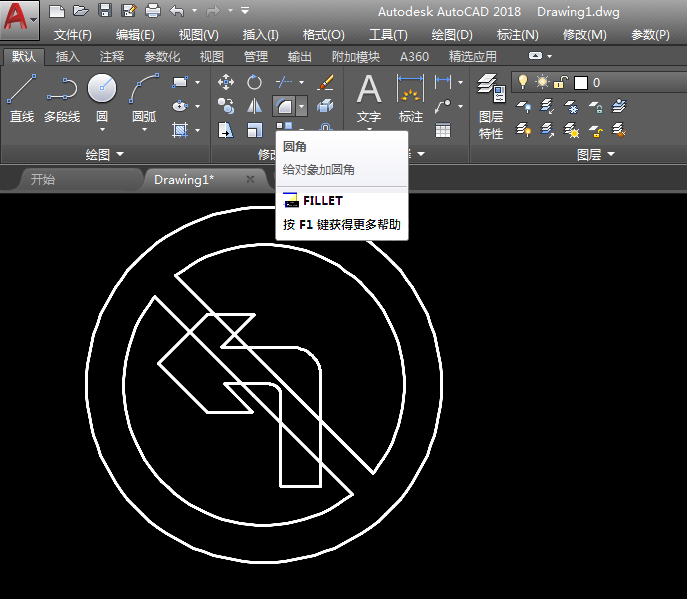Open the dropdown arrow beside Fillet
The width and height of the screenshot is (687, 599).
[x=302, y=106]
